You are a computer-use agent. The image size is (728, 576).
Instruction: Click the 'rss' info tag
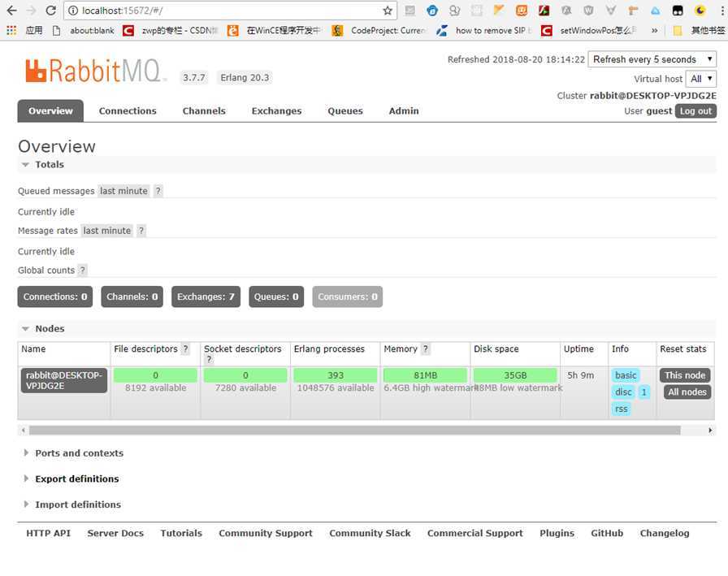point(622,409)
